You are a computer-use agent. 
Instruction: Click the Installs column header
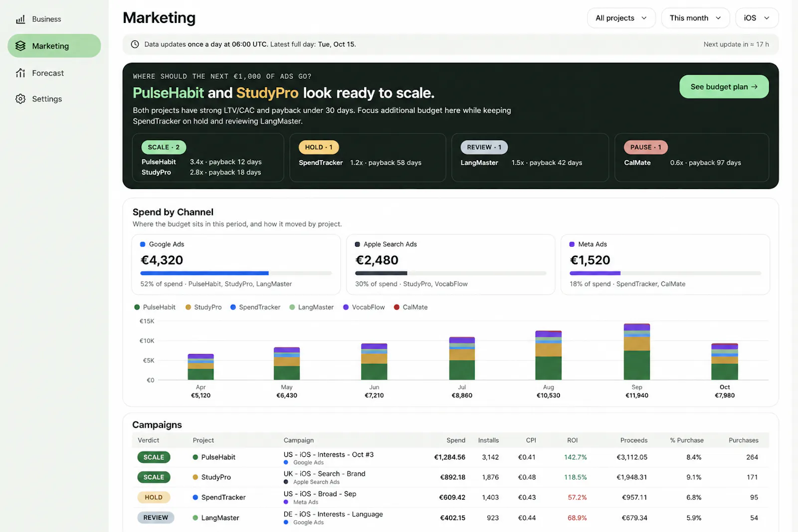488,440
